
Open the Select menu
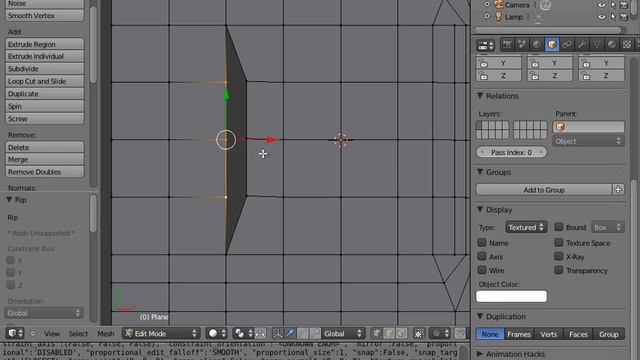point(78,333)
